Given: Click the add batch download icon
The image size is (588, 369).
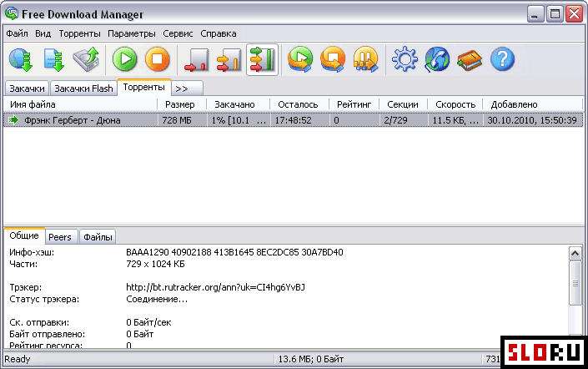Looking at the screenshot, I should tap(53, 59).
